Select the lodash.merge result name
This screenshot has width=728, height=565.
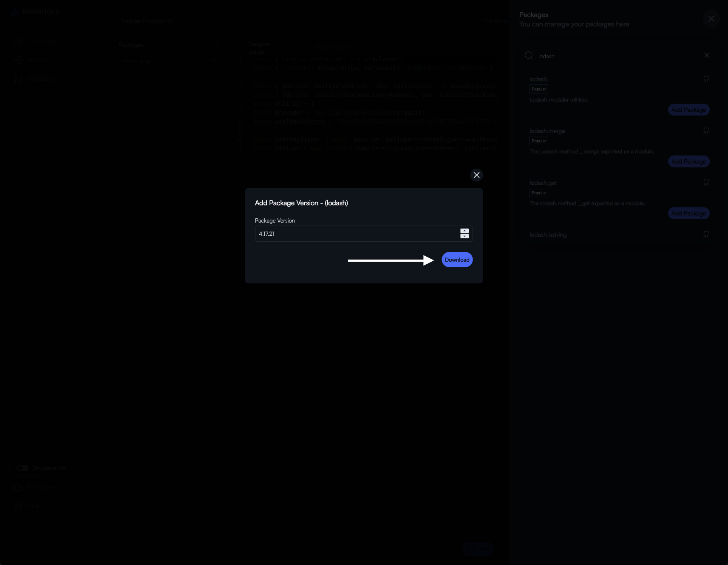[x=547, y=131]
